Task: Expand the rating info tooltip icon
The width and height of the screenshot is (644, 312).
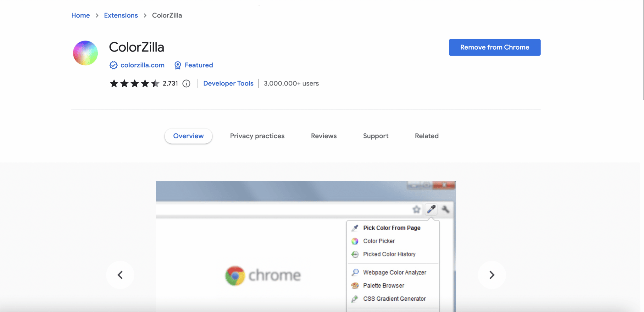Action: 186,84
